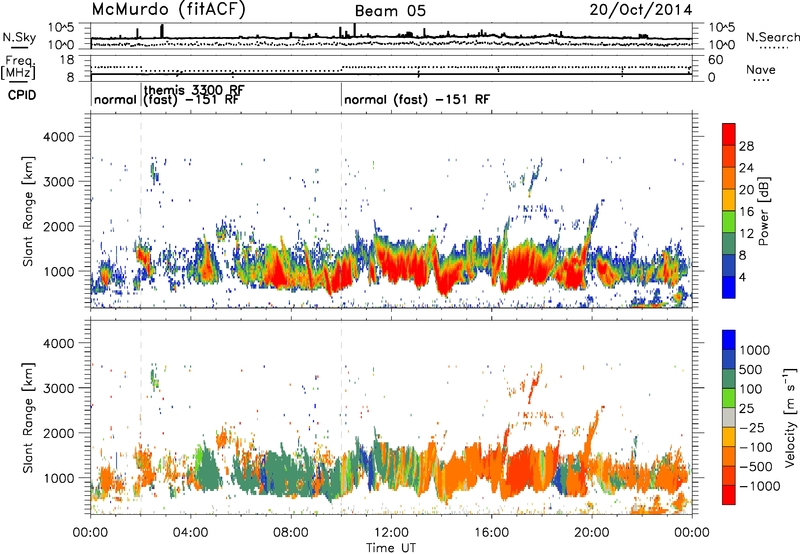
Task: Click the Slant Range [km] label of velocity panel
Action: tap(28, 418)
